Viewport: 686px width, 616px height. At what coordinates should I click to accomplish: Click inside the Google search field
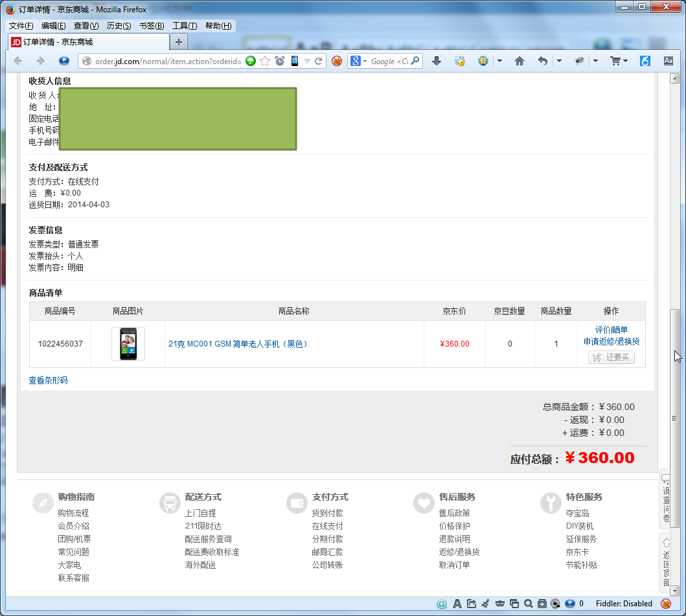click(x=389, y=62)
